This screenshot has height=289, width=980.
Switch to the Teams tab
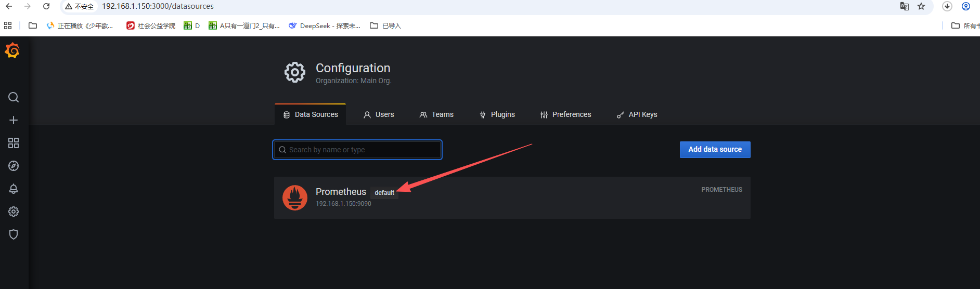(x=436, y=114)
